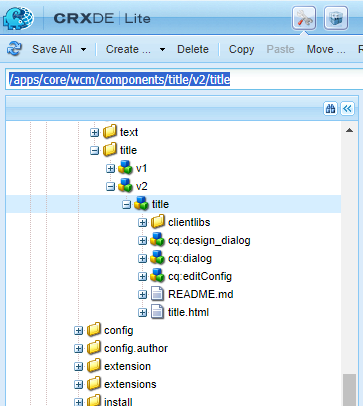Open the Save All dropdown arrow
This screenshot has width=363, height=406.
83,50
